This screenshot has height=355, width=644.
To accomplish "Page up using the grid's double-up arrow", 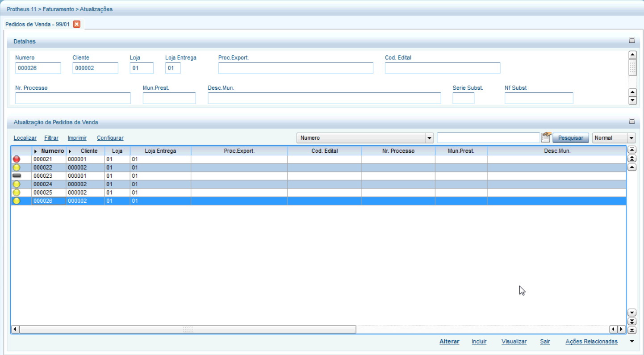I will [x=632, y=159].
